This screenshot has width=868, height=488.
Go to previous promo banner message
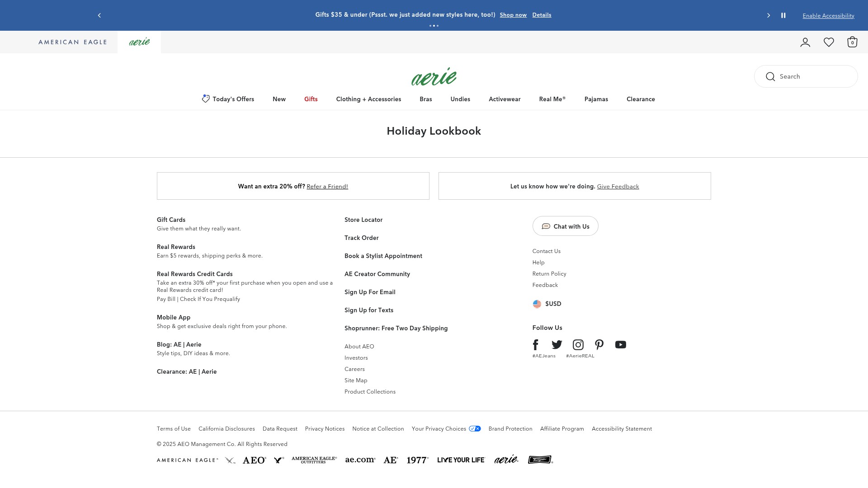pos(99,15)
